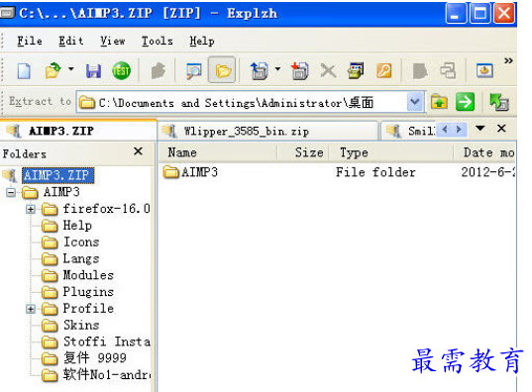Viewport: 532px width, 392px height.
Task: Open the File menu
Action: pyautogui.click(x=30, y=41)
